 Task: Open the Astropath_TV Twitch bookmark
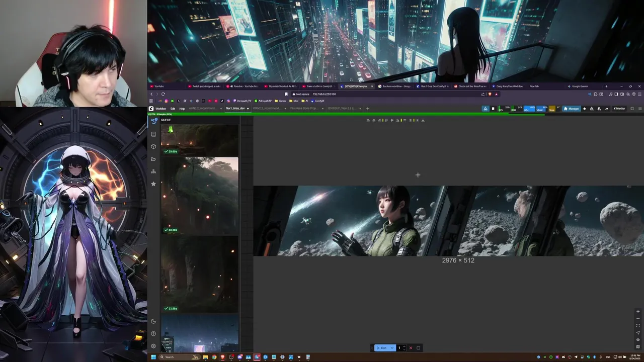tap(243, 101)
